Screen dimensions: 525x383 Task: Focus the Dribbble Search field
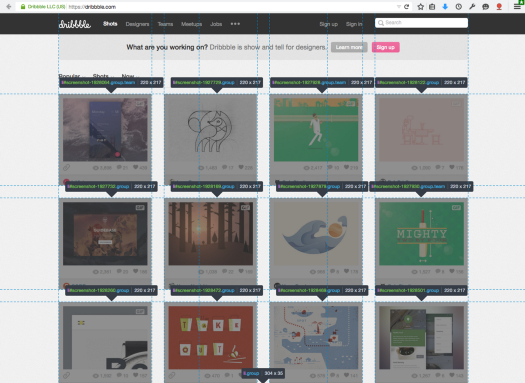click(422, 23)
